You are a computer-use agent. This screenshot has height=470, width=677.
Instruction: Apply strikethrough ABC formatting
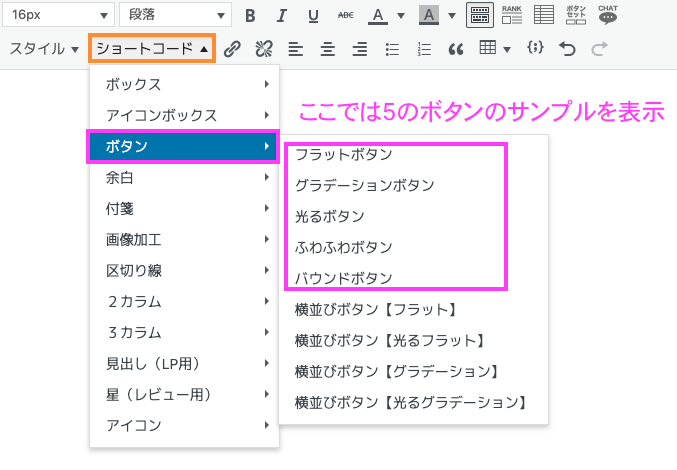[x=345, y=16]
